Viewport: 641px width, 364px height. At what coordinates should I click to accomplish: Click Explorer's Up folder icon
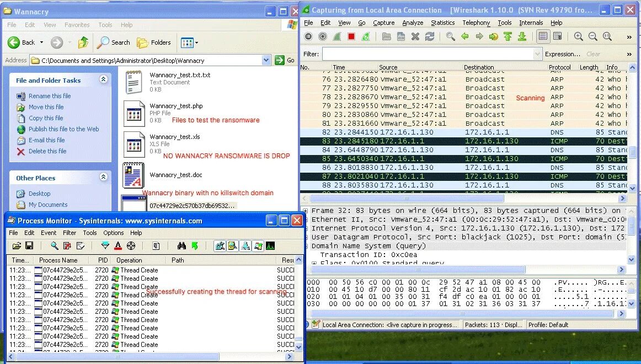click(83, 42)
